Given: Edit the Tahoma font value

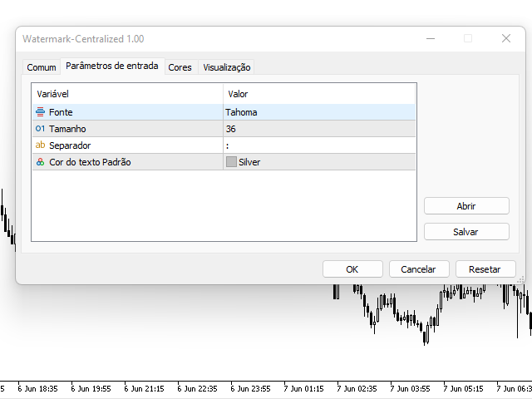Looking at the screenshot, I should coord(319,112).
